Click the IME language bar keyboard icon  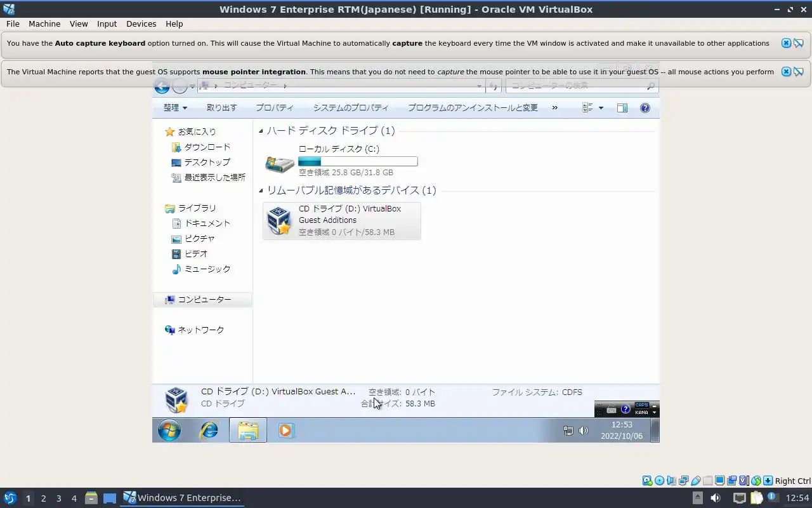611,410
